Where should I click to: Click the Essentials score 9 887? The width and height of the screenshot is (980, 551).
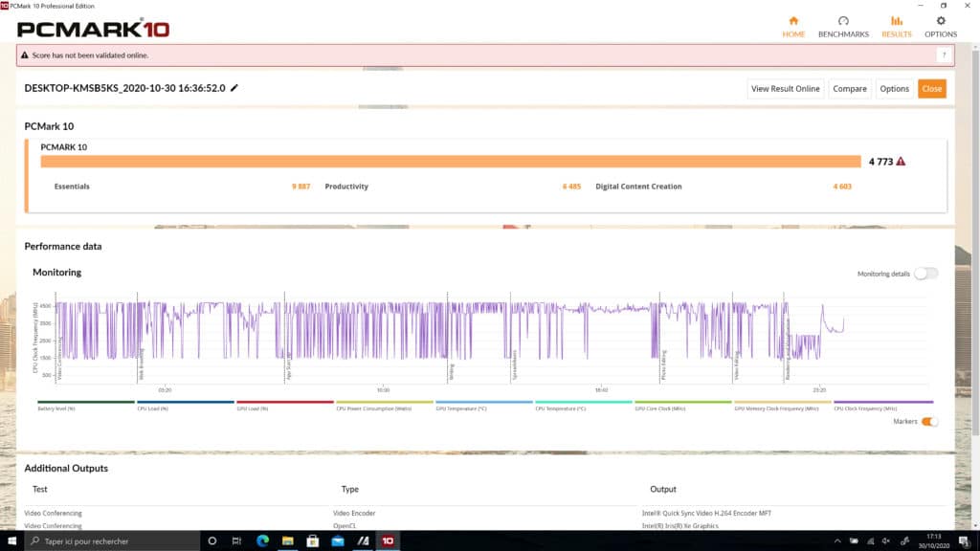301,187
